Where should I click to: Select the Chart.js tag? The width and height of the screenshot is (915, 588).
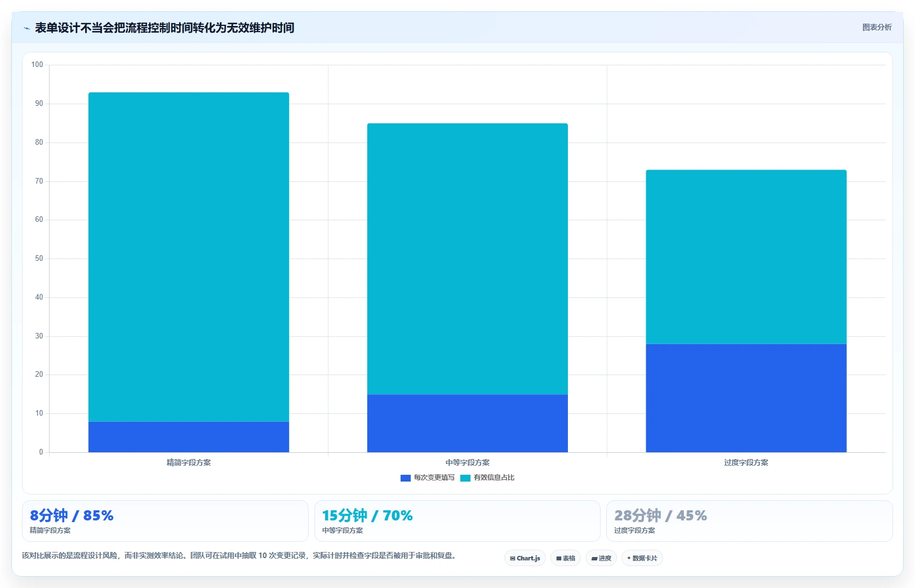(525, 558)
